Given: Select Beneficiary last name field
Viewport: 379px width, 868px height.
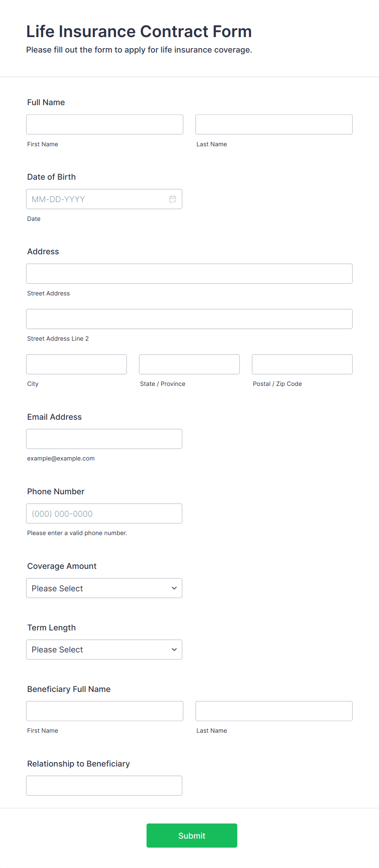Looking at the screenshot, I should [274, 711].
